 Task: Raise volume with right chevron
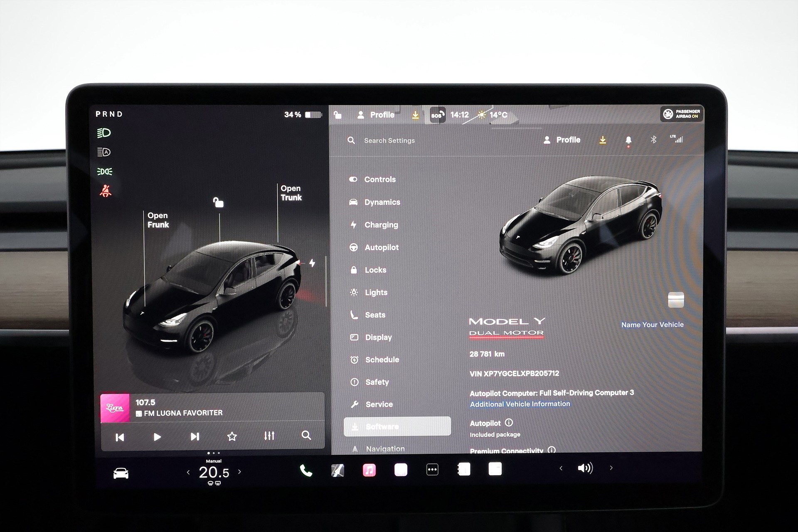tap(611, 468)
